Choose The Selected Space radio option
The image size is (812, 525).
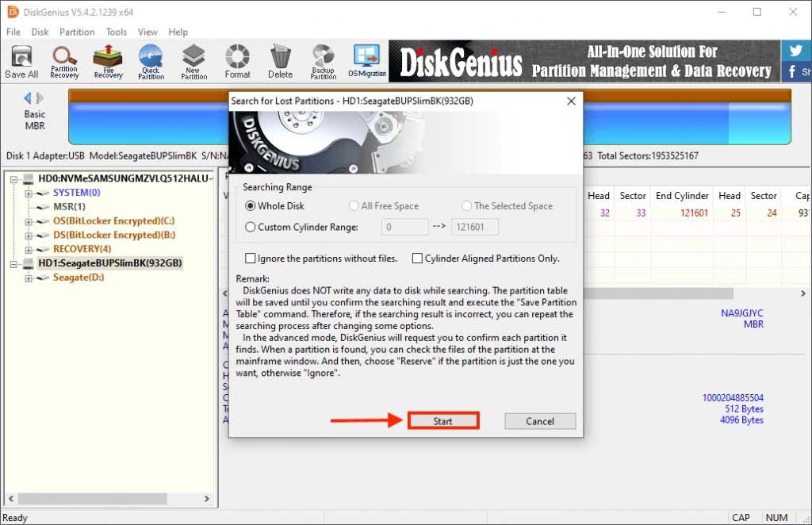coord(466,206)
